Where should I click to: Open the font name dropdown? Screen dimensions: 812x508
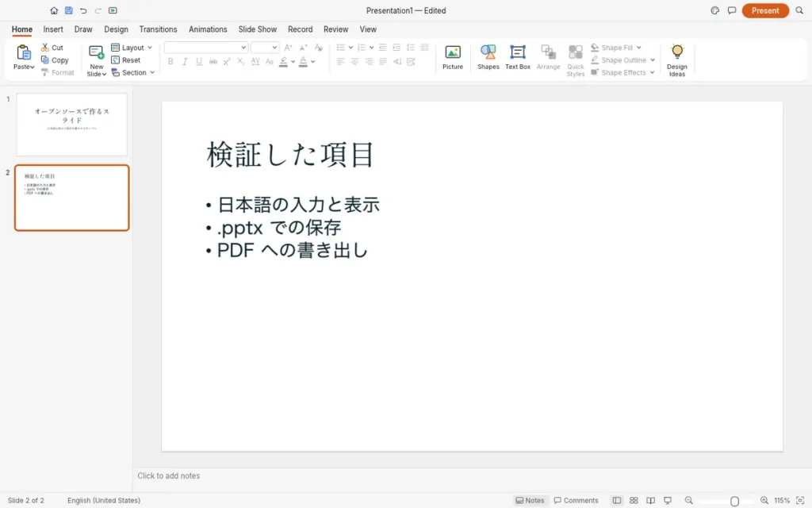click(x=243, y=48)
